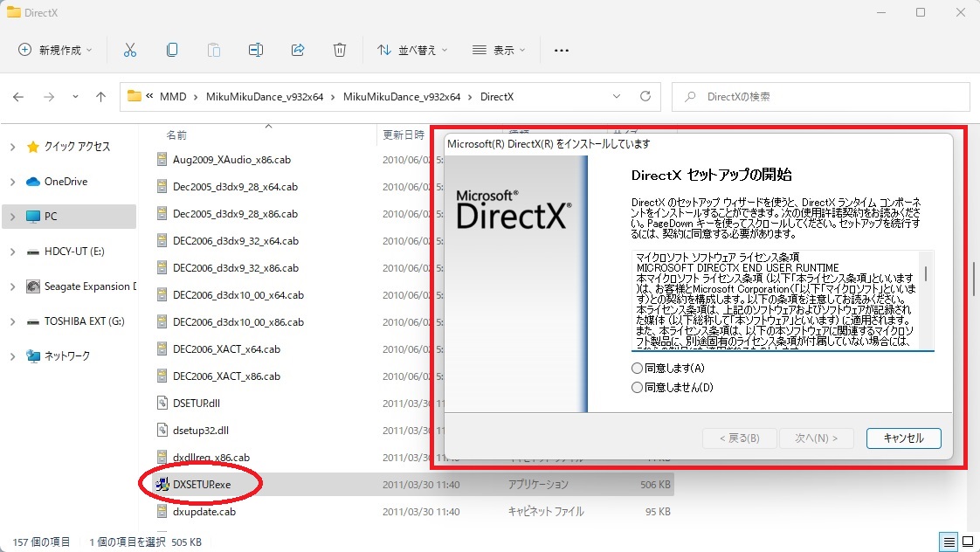Click the dxupdate.cab file icon
Screen dimensions: 980x552
[162, 511]
